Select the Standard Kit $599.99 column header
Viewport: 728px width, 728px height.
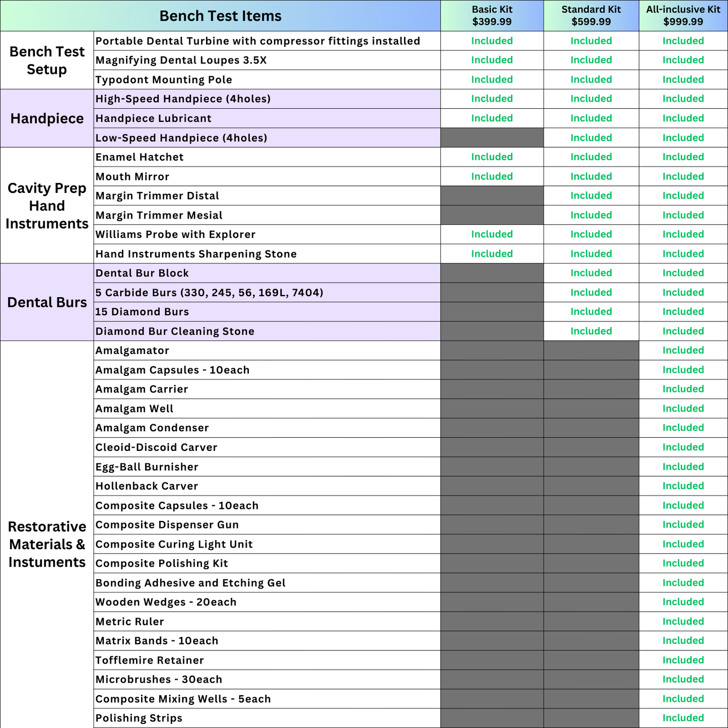[590, 16]
